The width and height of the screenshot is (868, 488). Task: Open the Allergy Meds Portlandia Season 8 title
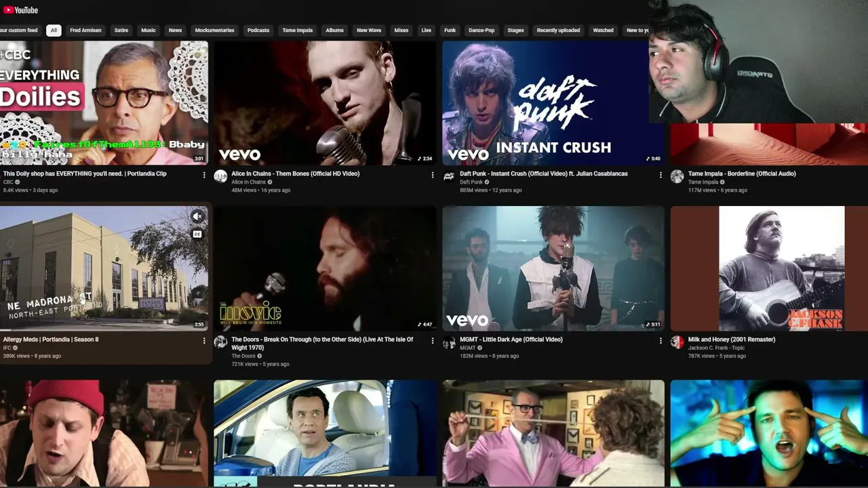pos(51,340)
